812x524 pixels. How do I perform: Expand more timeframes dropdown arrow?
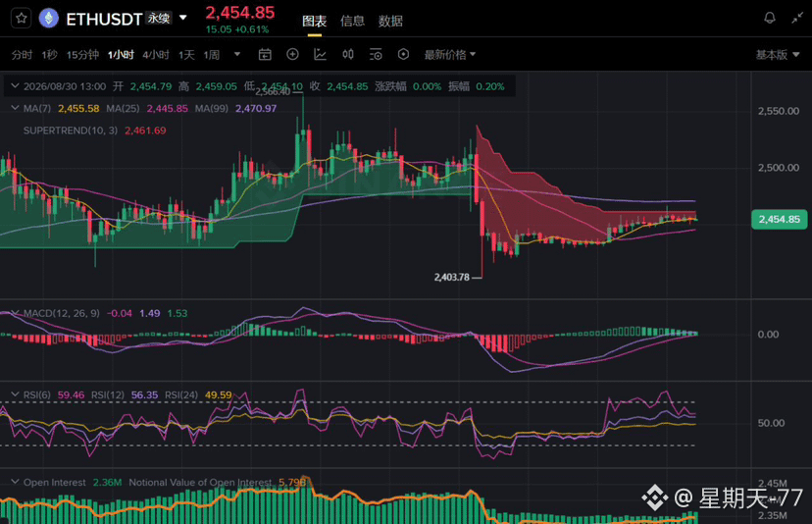pyautogui.click(x=237, y=54)
